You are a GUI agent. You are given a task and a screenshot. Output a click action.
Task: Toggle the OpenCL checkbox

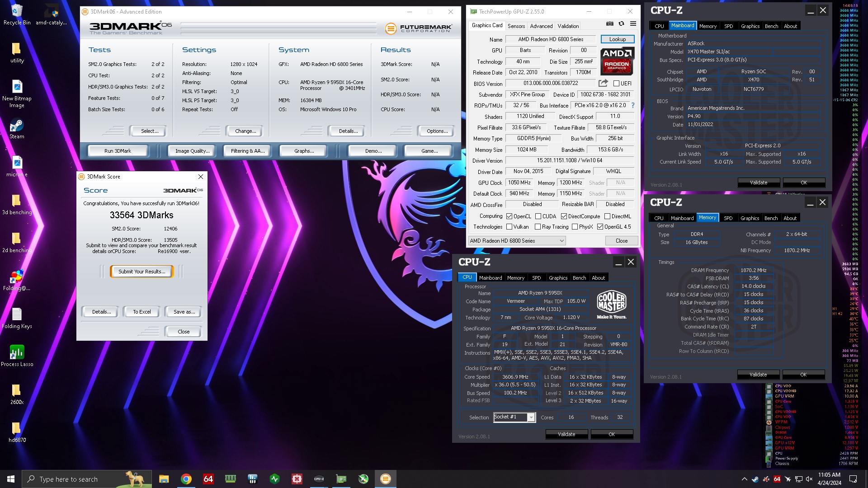pos(509,216)
